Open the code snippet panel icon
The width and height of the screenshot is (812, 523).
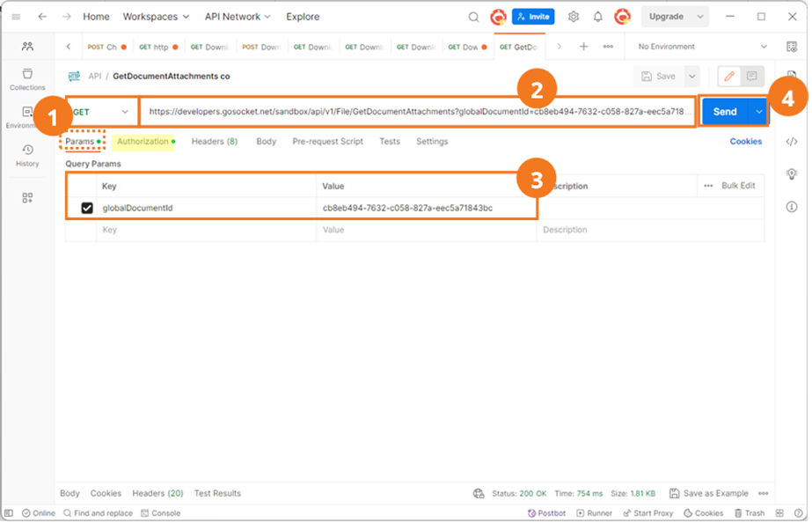(x=791, y=142)
